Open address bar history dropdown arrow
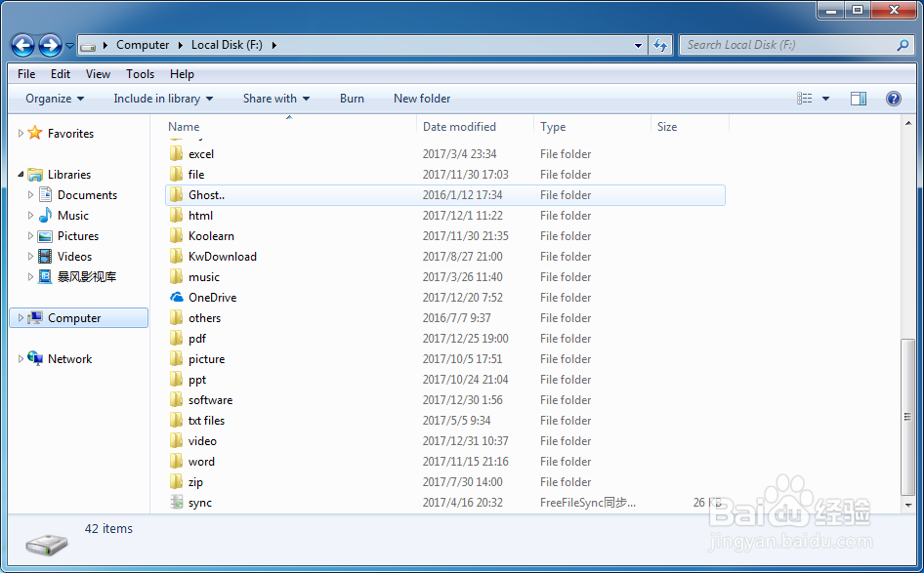Image resolution: width=924 pixels, height=573 pixels. [x=638, y=45]
